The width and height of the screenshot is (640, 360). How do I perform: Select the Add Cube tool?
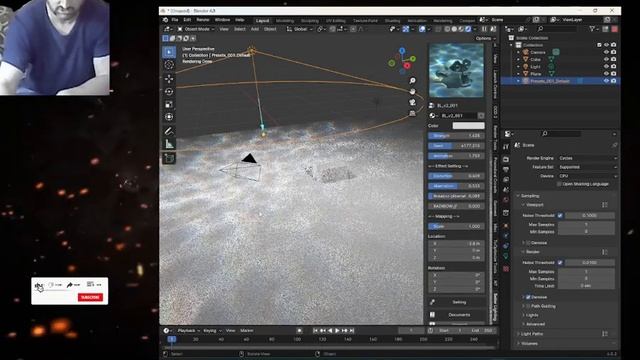coord(169,158)
